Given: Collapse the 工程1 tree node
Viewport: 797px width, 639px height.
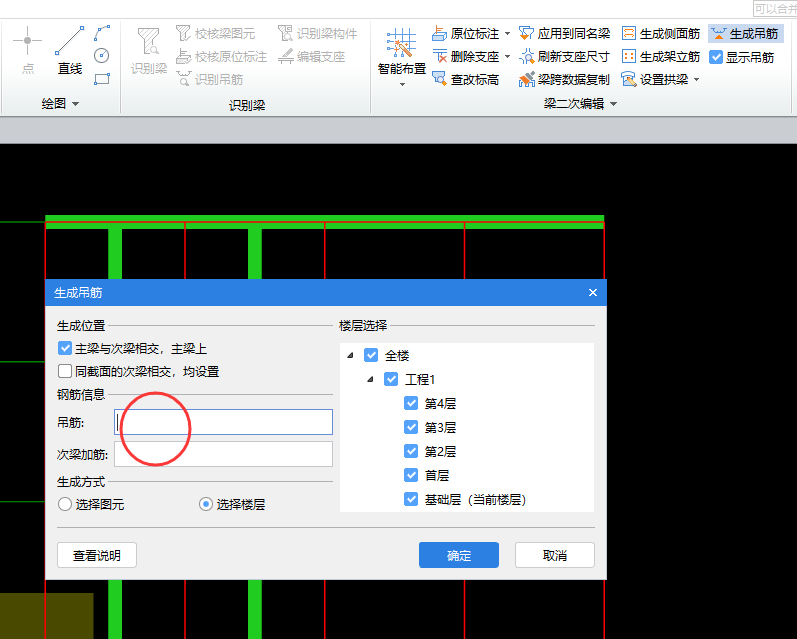Looking at the screenshot, I should tap(370, 379).
